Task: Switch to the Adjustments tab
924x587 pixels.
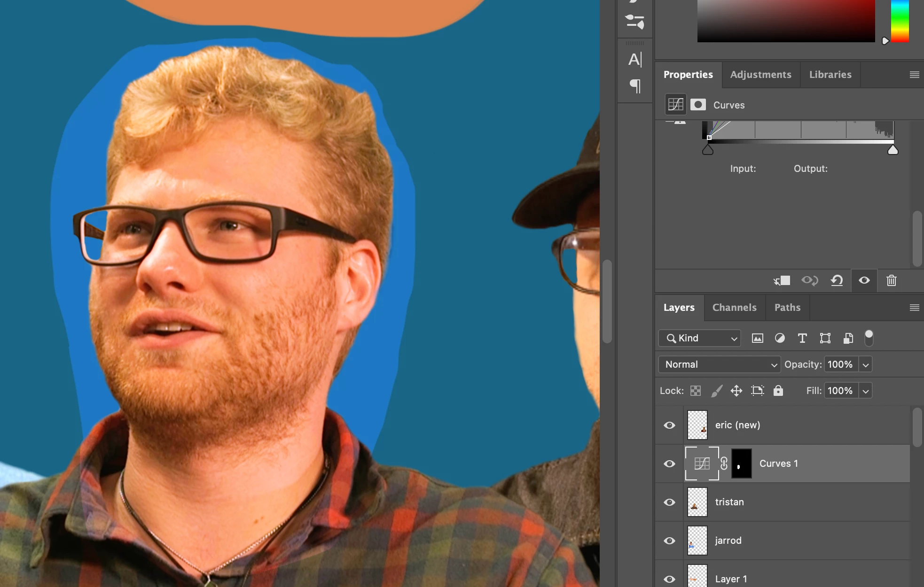Action: [760, 75]
